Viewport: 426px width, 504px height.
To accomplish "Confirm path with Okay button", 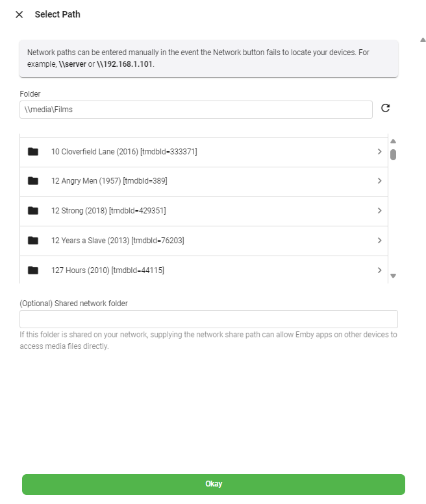I will pyautogui.click(x=213, y=484).
